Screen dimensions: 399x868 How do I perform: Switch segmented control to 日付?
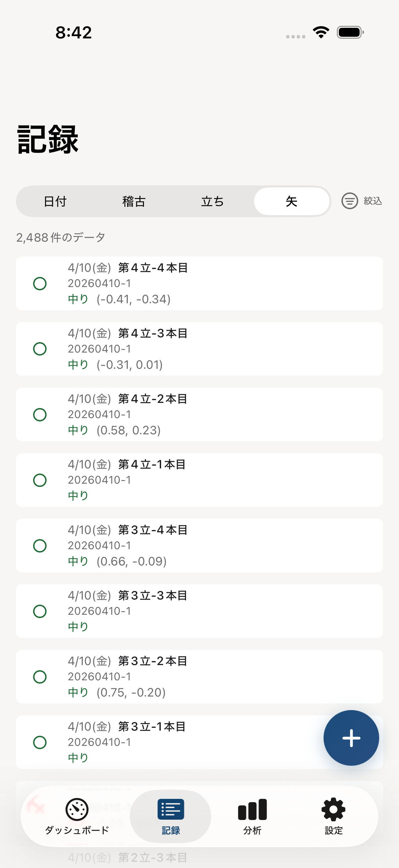[x=55, y=202]
